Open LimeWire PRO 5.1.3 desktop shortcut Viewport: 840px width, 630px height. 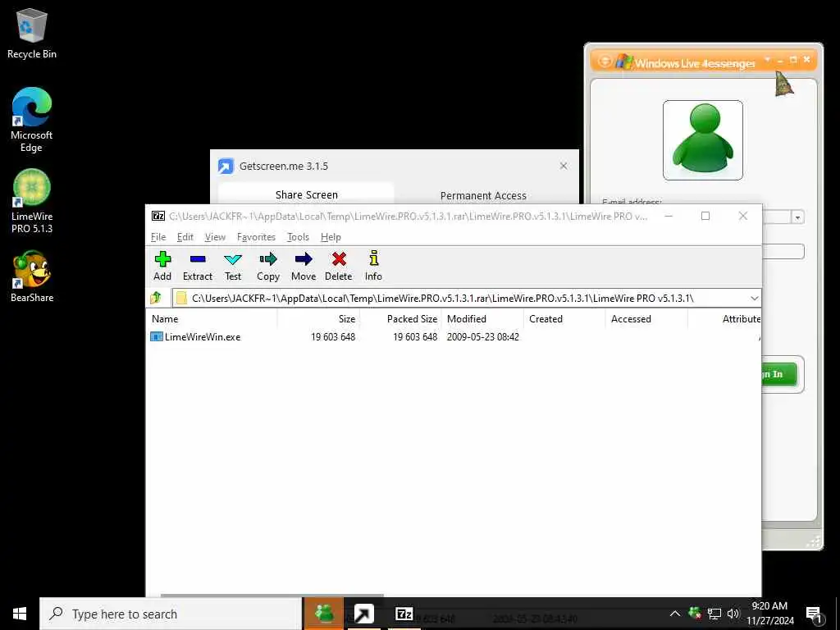pos(32,201)
